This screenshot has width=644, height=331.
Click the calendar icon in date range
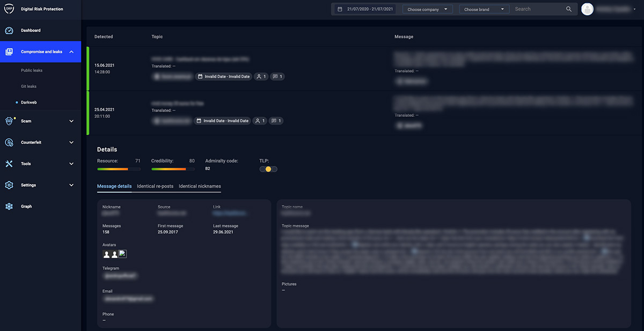(x=340, y=9)
